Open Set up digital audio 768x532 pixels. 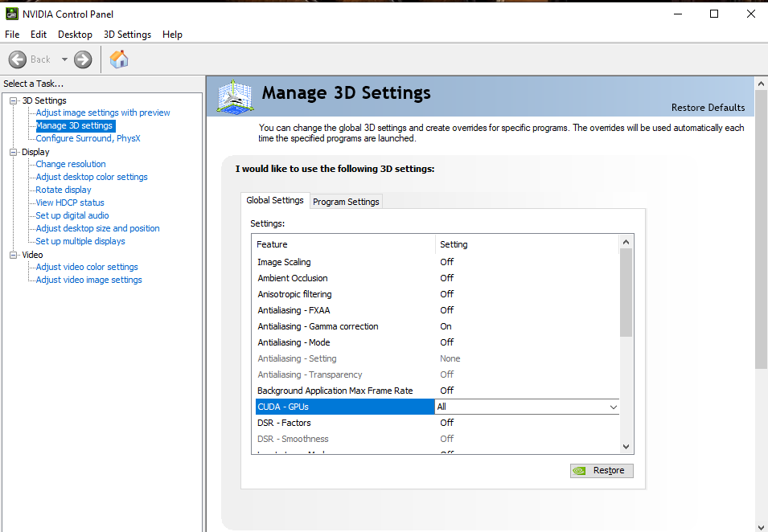tap(72, 215)
